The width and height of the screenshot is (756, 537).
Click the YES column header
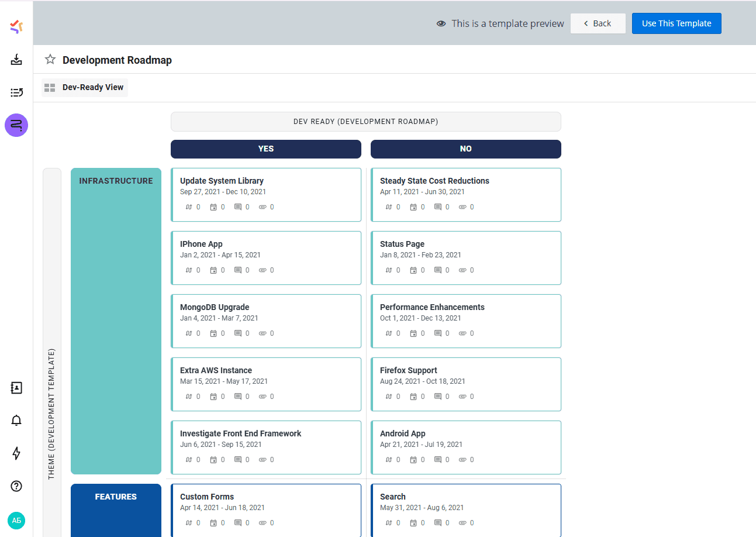265,149
